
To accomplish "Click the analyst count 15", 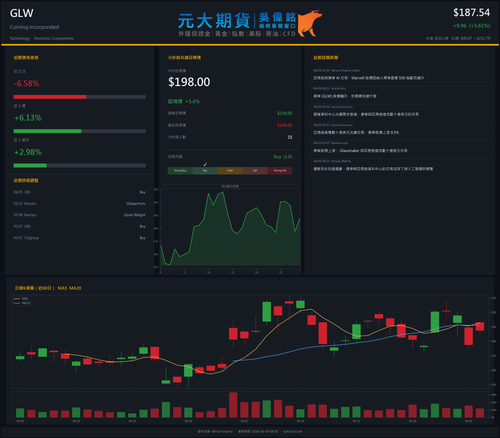I will point(290,137).
